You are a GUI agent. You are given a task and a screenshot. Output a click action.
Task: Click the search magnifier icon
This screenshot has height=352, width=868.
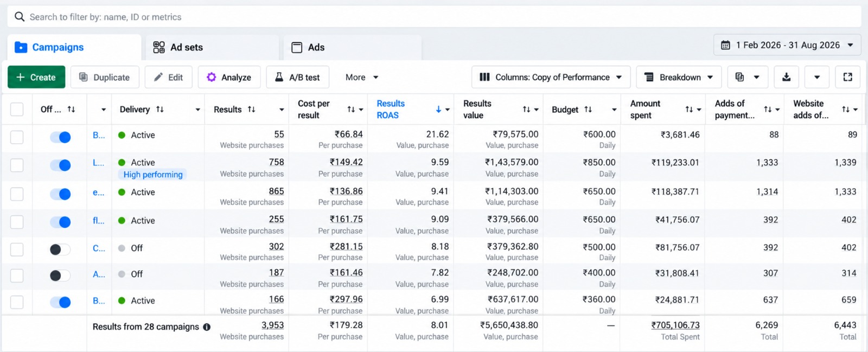(20, 17)
